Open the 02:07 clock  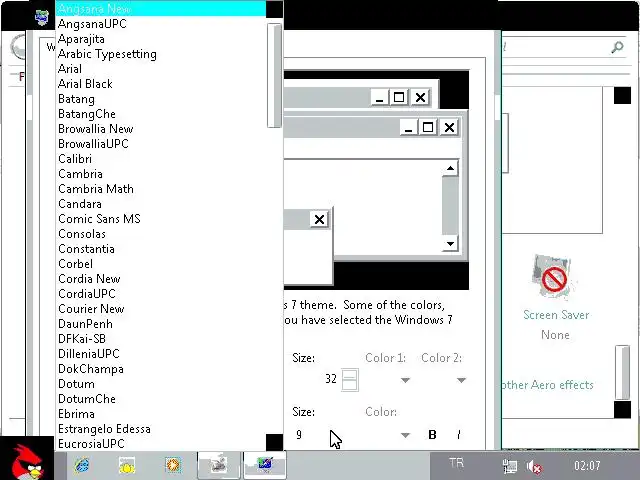point(587,465)
